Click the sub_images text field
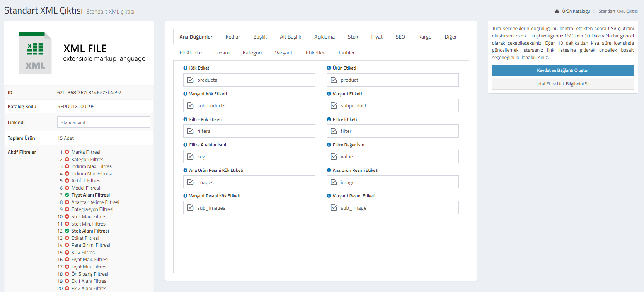Image resolution: width=644 pixels, height=292 pixels. [249, 207]
